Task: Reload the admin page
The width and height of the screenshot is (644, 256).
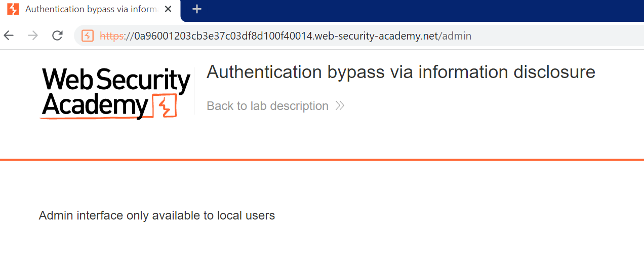Action: click(x=57, y=35)
